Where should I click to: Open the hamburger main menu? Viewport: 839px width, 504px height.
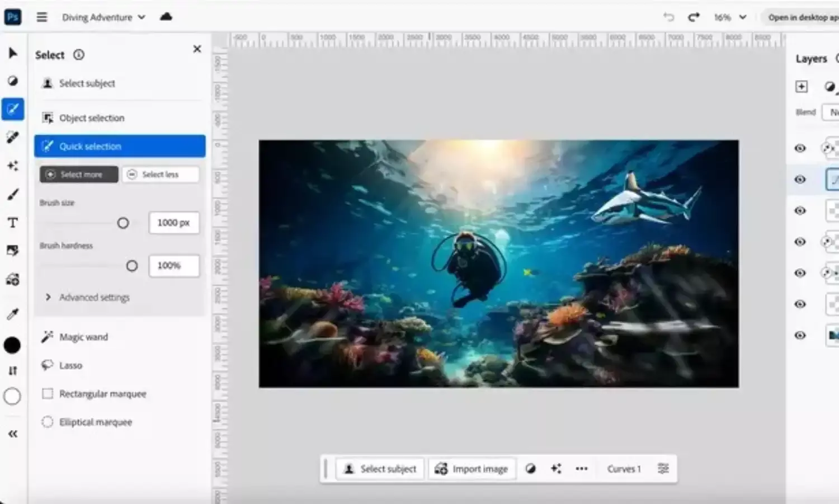tap(42, 17)
